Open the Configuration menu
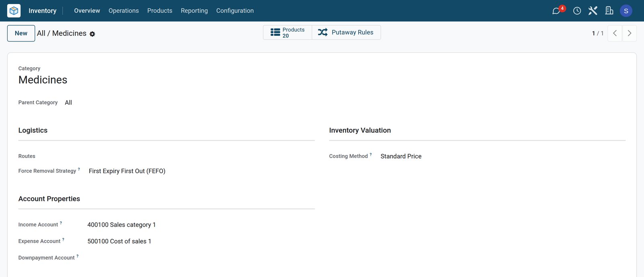 (235, 10)
